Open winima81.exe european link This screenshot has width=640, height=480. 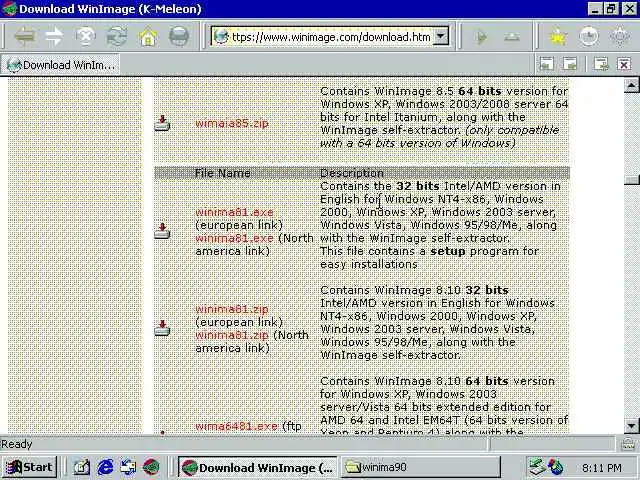click(234, 212)
